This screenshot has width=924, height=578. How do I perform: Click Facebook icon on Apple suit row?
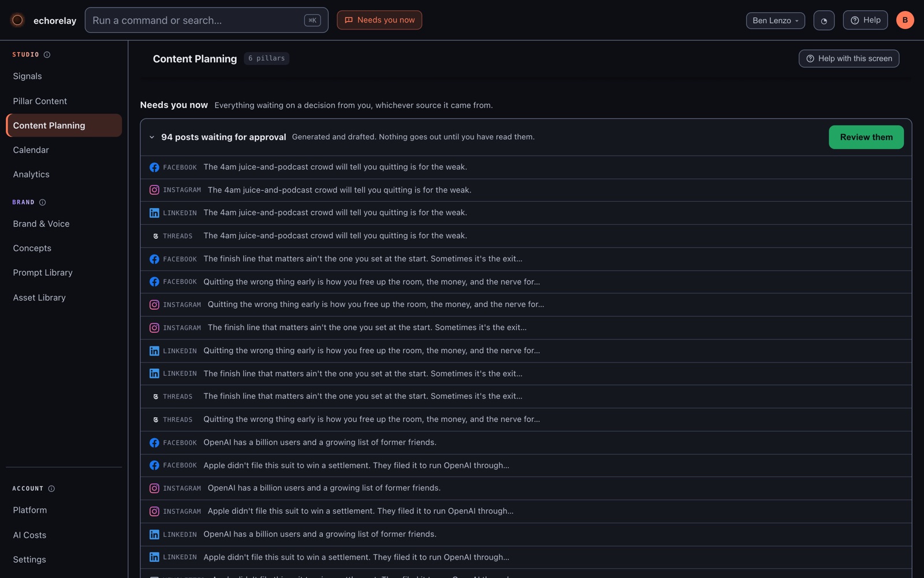point(154,465)
